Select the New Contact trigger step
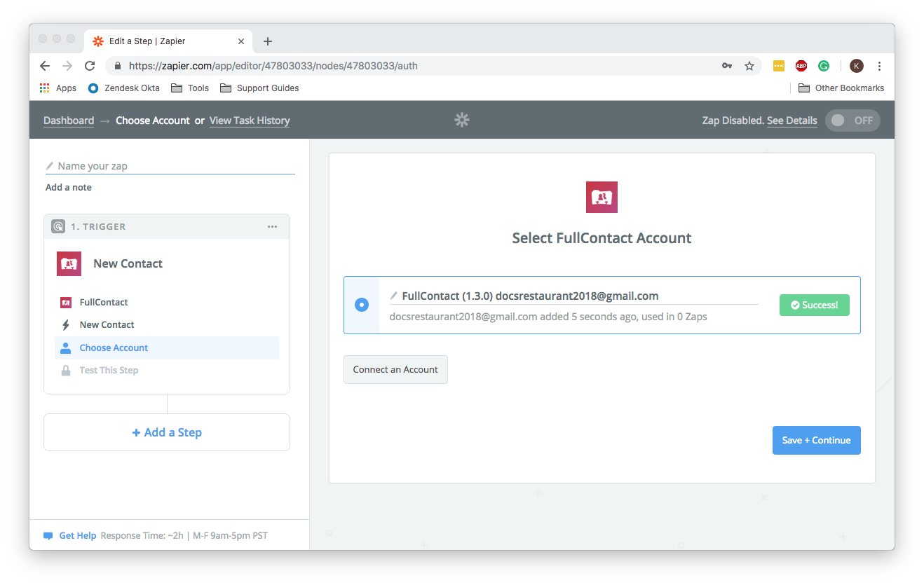924x585 pixels. (167, 325)
